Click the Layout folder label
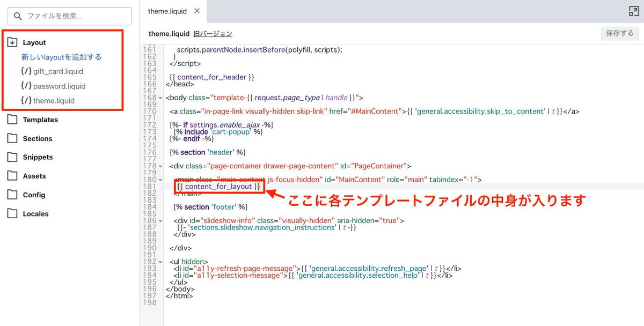The image size is (644, 326). (34, 42)
